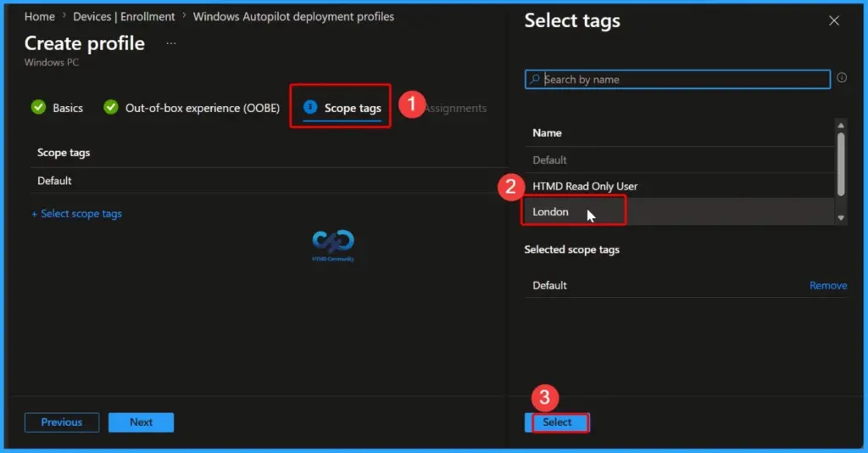Screen dimensions: 868x453
Task: Open the Devices | Enrollment breadcrumb
Action: point(124,17)
